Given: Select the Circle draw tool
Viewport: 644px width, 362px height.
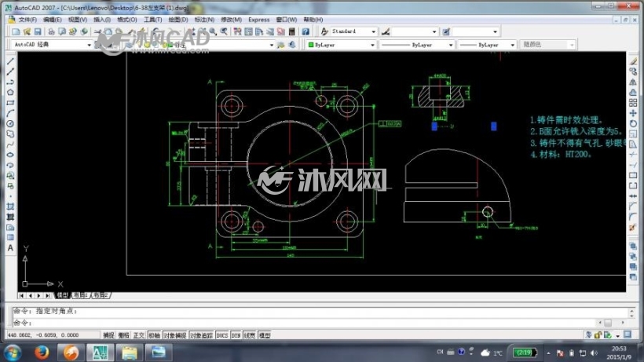Looking at the screenshot, I should [x=11, y=123].
